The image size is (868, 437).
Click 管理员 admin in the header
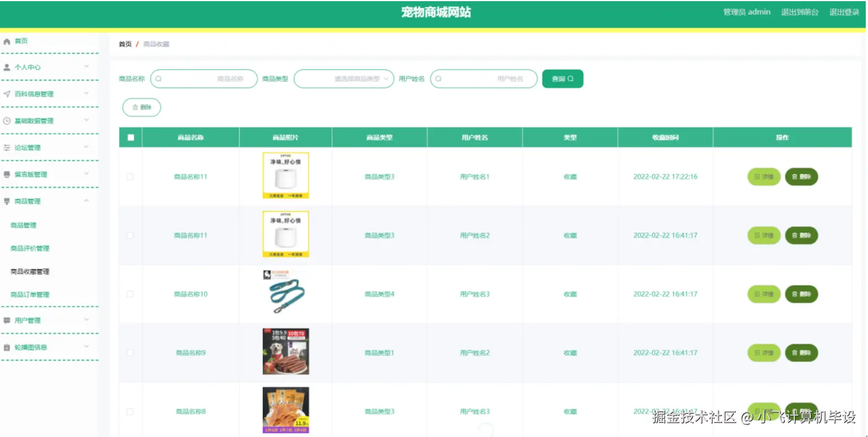point(747,12)
